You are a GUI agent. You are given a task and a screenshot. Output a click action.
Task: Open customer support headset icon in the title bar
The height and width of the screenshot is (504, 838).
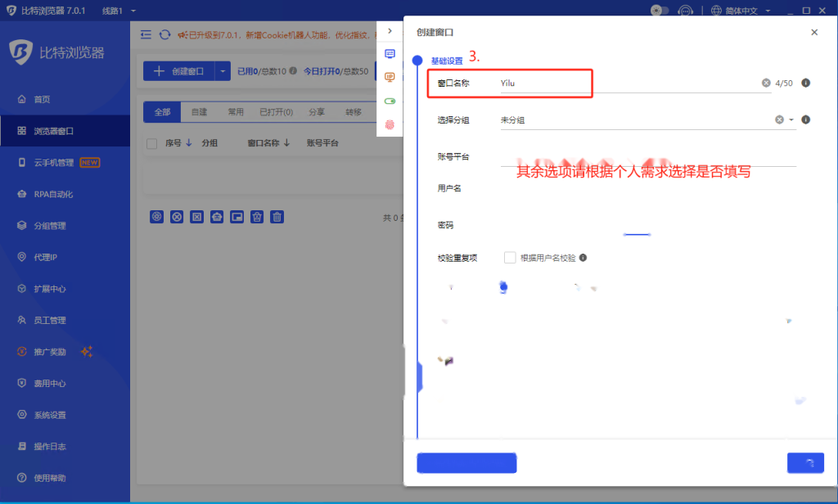coord(685,10)
